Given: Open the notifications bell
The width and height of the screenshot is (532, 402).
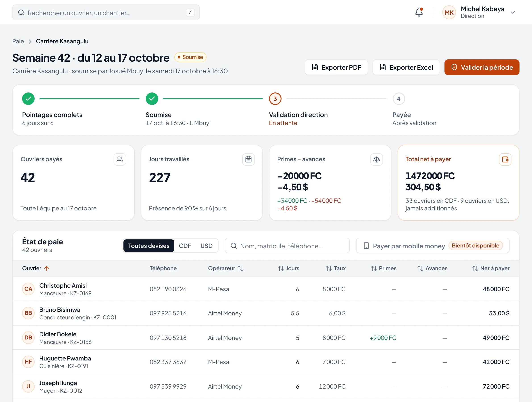Looking at the screenshot, I should (x=419, y=12).
